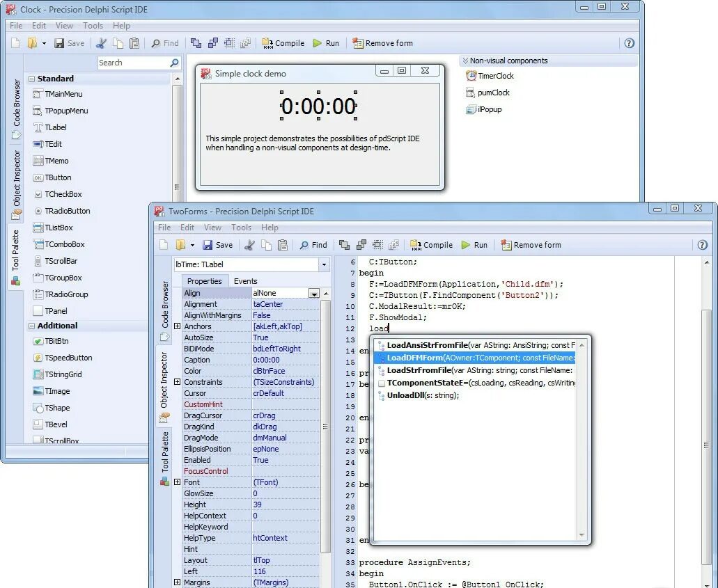Select the TMemo component in palette
718x588 pixels.
(51, 161)
